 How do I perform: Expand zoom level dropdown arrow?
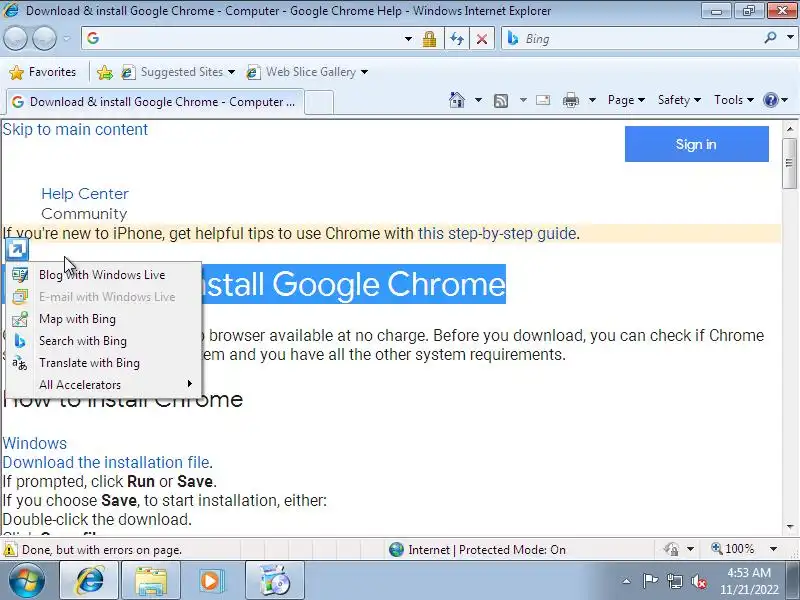click(x=773, y=549)
